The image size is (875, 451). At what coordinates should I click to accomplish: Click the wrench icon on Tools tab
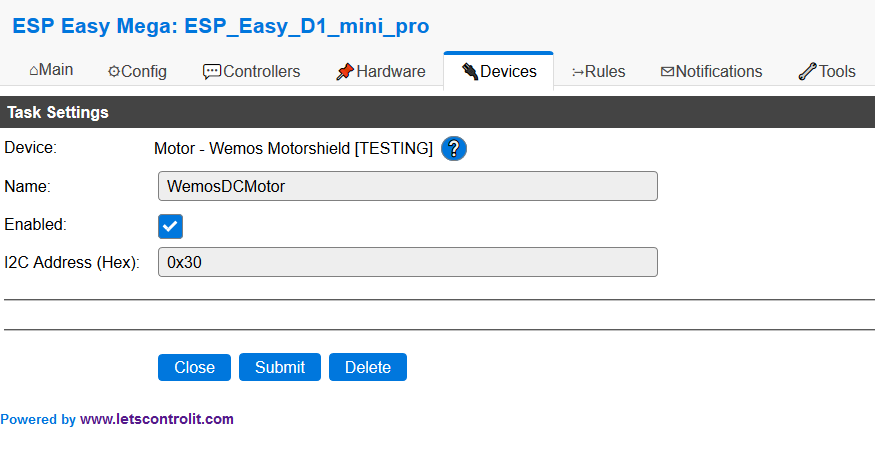(807, 71)
